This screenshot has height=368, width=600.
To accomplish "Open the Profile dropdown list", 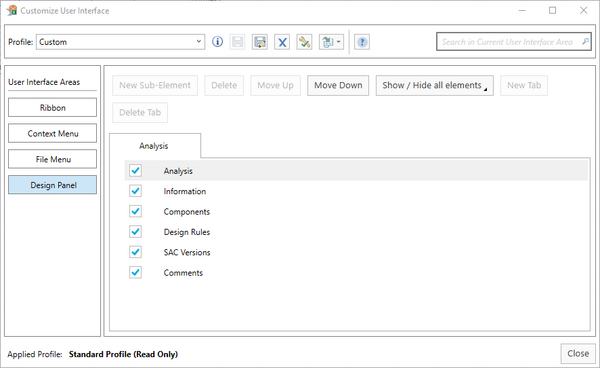I will click(199, 41).
